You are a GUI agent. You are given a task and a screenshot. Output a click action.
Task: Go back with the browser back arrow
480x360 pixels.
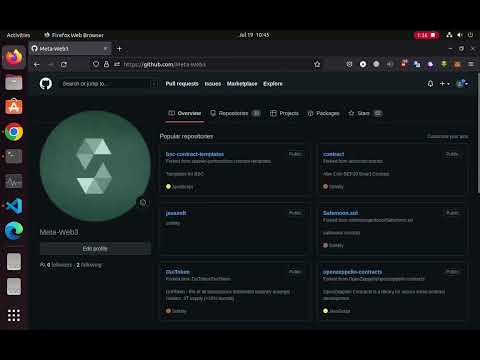[x=37, y=64]
